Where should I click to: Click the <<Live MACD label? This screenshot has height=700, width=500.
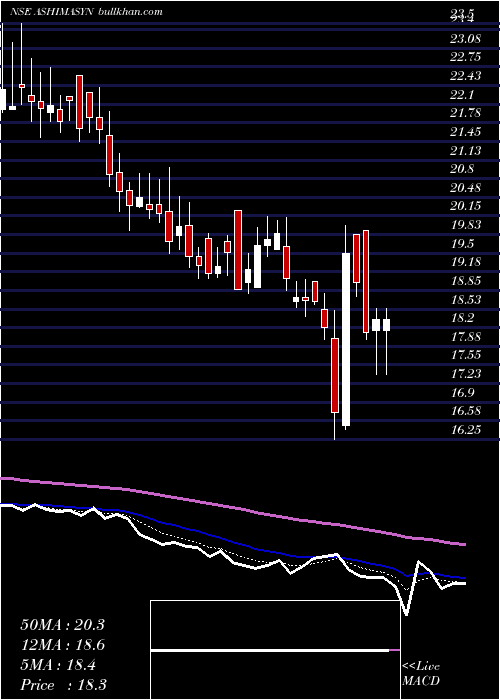pos(421,673)
